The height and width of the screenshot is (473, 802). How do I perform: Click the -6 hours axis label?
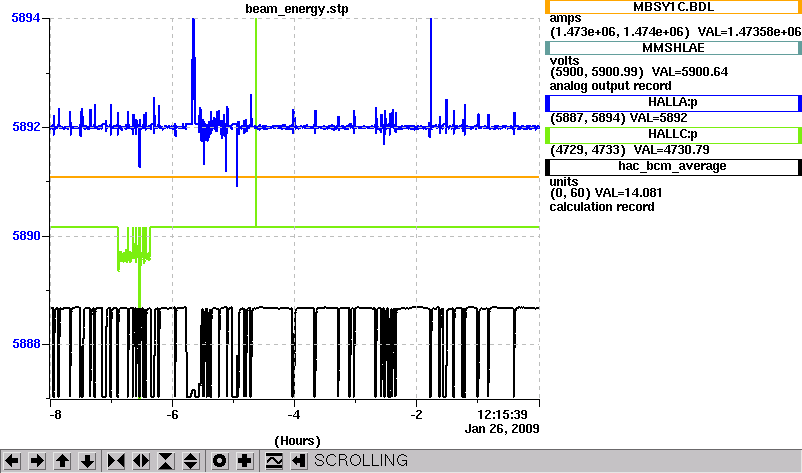pos(172,415)
